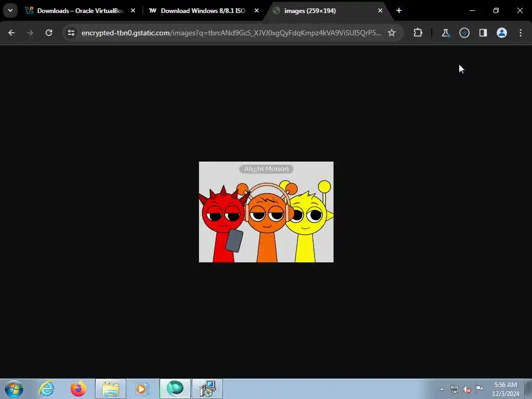
Task: Launch Firefox from the taskbar
Action: click(78, 389)
